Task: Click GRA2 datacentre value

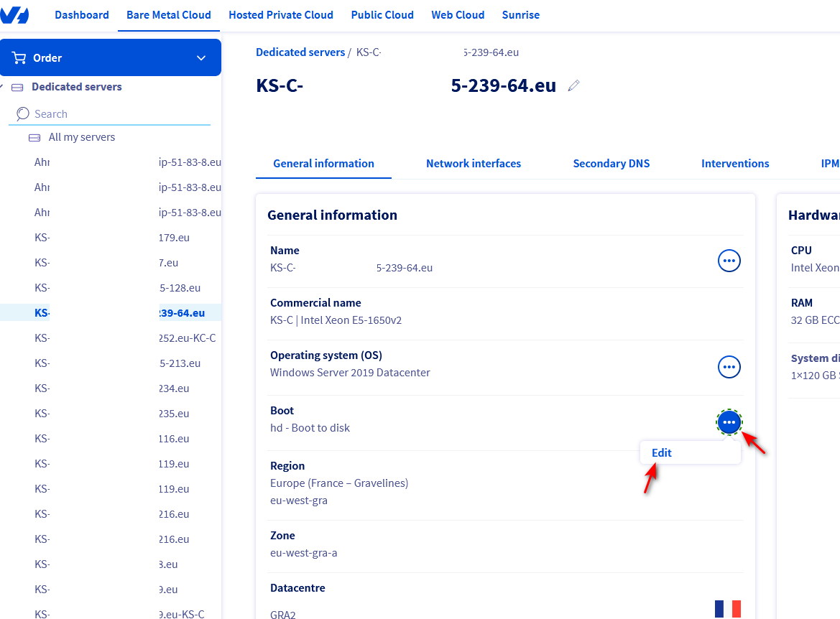Action: pyautogui.click(x=283, y=614)
